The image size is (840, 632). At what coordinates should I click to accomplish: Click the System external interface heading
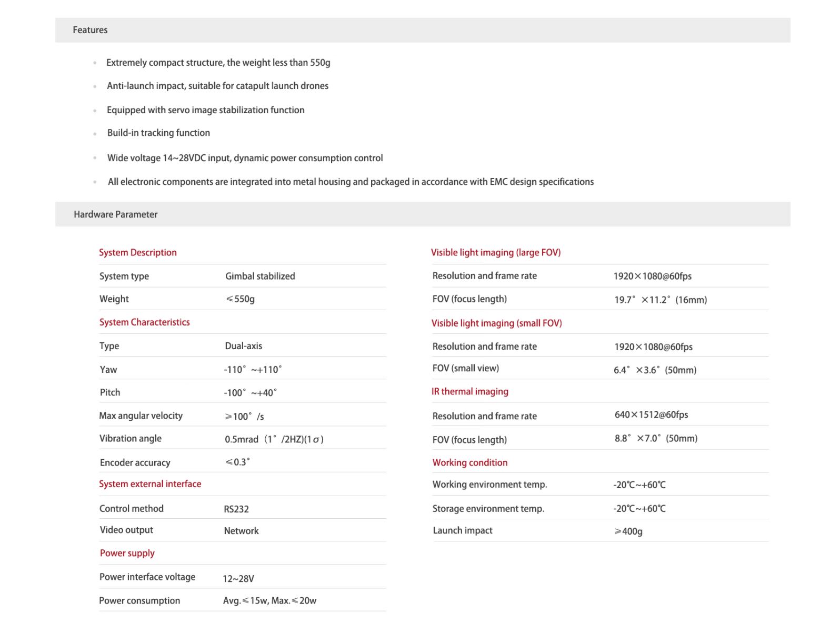pyautogui.click(x=150, y=484)
